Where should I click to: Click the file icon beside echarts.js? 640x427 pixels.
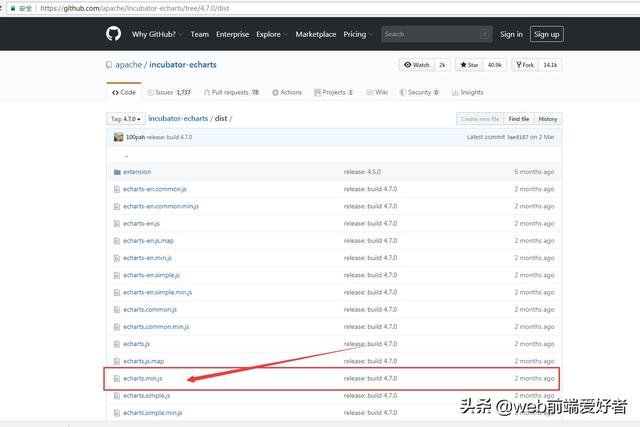pyautogui.click(x=117, y=344)
